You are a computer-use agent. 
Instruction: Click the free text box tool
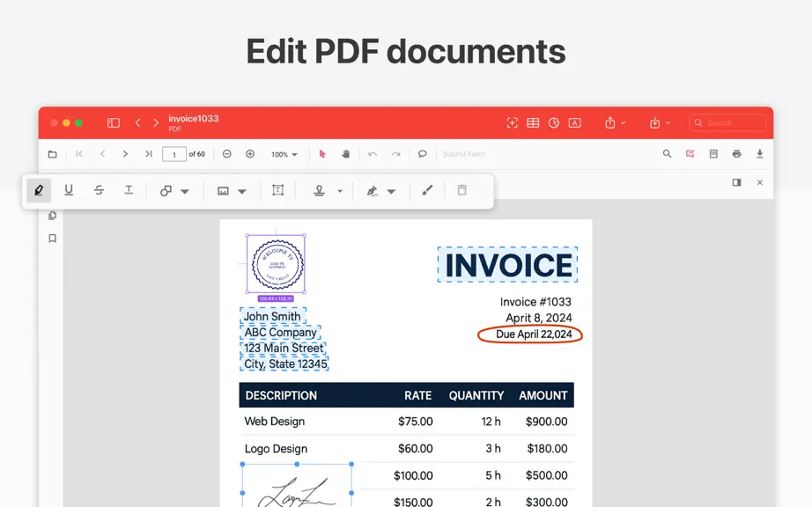click(278, 190)
